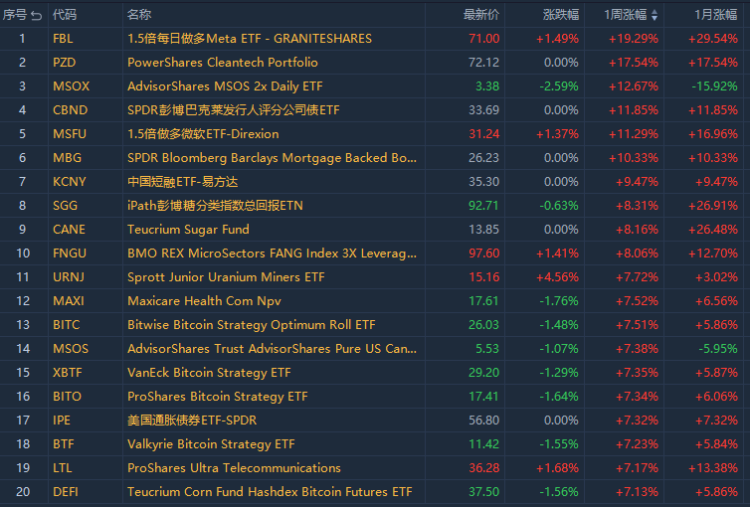Select ticker code IPE
Viewport: 750px width, 507px height.
click(61, 420)
